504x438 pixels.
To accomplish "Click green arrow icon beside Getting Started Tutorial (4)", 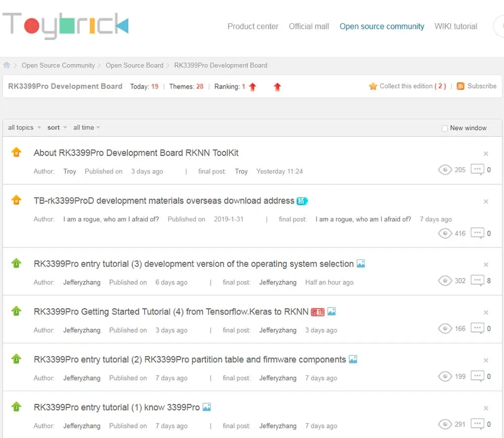I will [x=17, y=311].
